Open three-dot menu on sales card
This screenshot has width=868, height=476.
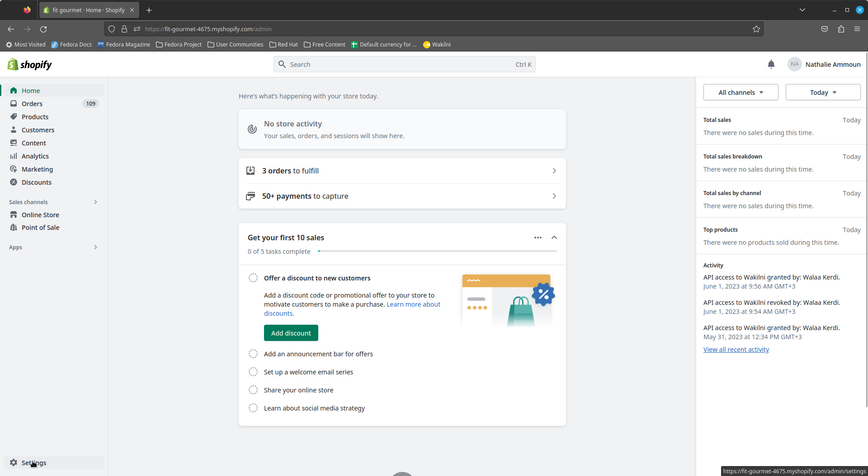pyautogui.click(x=538, y=238)
